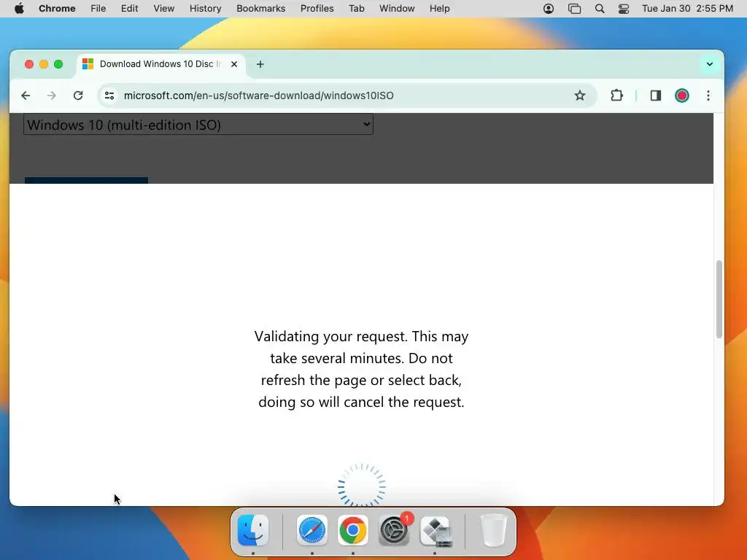This screenshot has width=747, height=560.
Task: Click the user account icon in menu bar
Action: [549, 9]
